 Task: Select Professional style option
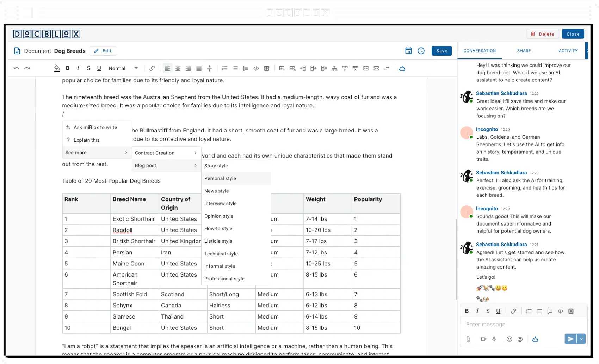pyautogui.click(x=236, y=279)
